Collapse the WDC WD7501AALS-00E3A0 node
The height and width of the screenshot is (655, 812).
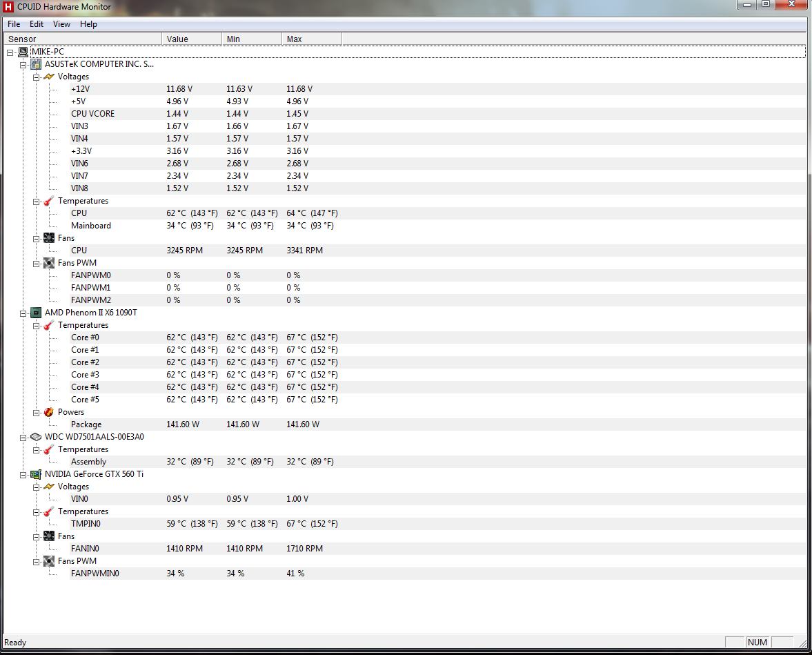tap(23, 438)
